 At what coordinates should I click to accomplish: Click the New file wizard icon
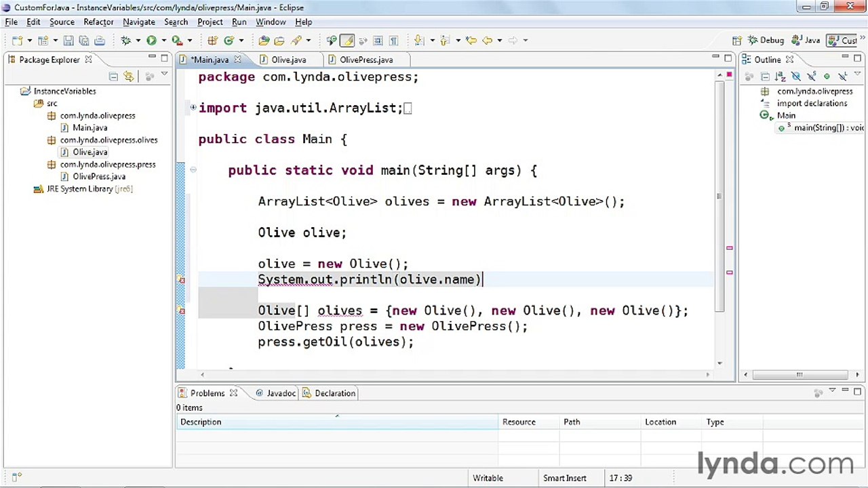coord(17,41)
